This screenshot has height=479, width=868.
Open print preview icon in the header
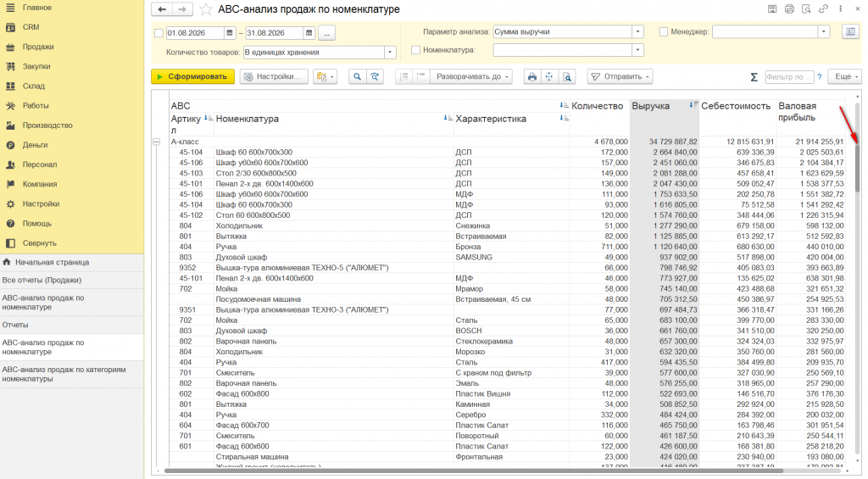[807, 8]
